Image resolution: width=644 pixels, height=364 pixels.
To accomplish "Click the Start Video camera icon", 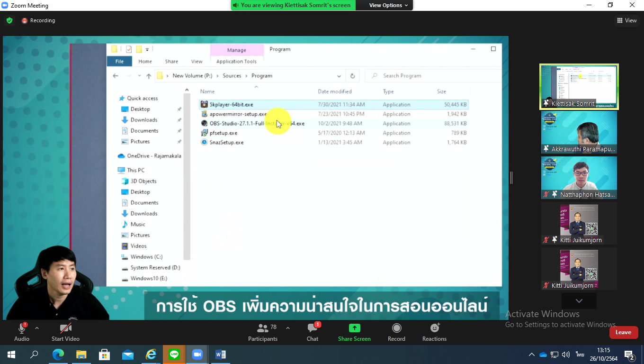I will point(65,328).
